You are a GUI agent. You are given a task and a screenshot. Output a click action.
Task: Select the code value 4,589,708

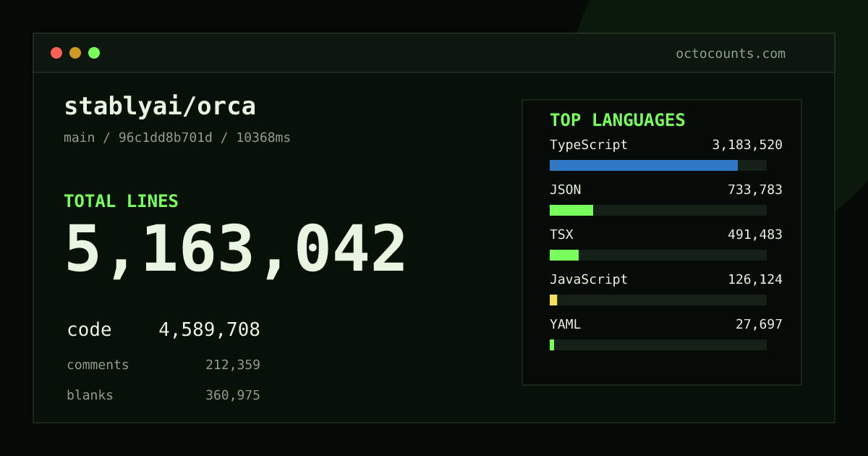point(209,330)
